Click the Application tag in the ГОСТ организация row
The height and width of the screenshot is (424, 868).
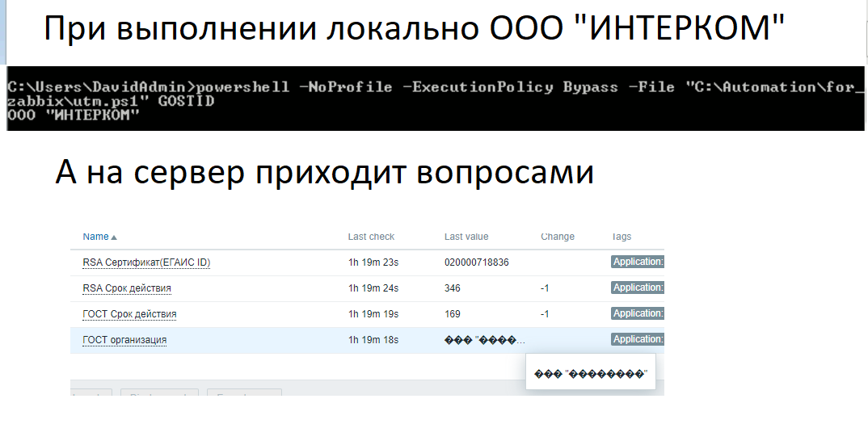click(x=637, y=339)
